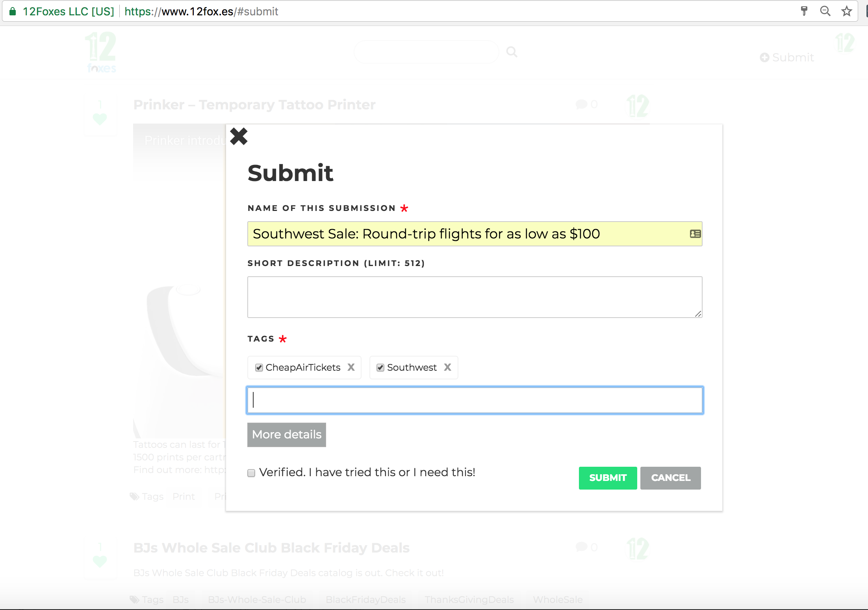The height and width of the screenshot is (610, 868).
Task: Click the 12 icon in top-right header
Action: point(845,43)
